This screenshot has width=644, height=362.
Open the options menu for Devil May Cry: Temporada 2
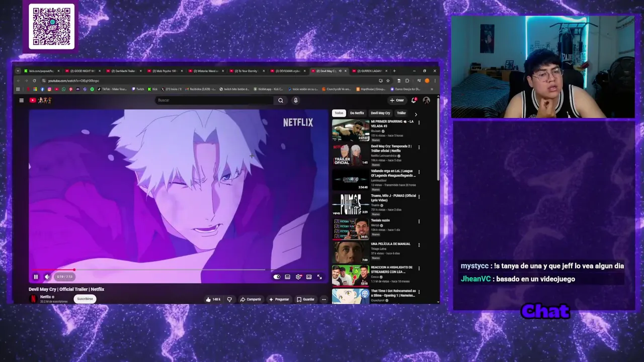tap(419, 147)
